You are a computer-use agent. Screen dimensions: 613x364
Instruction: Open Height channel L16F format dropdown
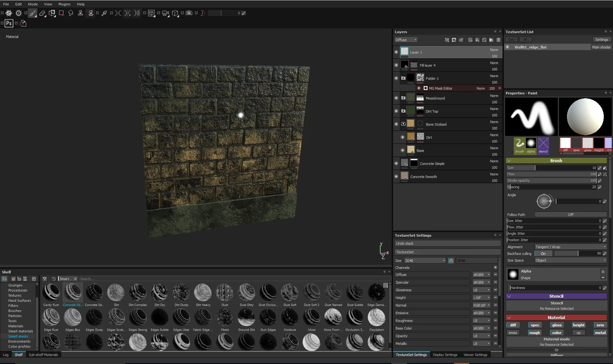[481, 298]
